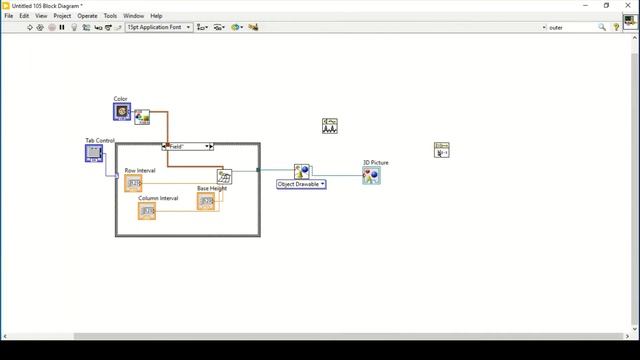Select the node right of waveform node
Viewport: 640px width, 360px height.
pyautogui.click(x=442, y=150)
